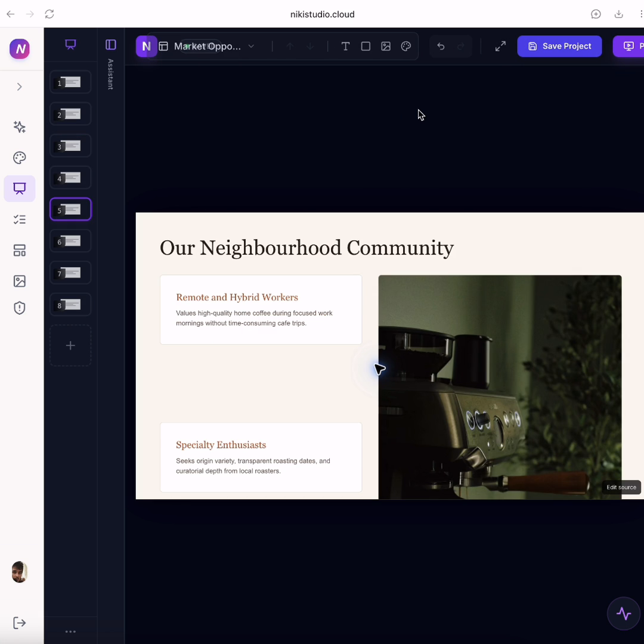Move slide down with arrow
The height and width of the screenshot is (644, 644).
(310, 47)
